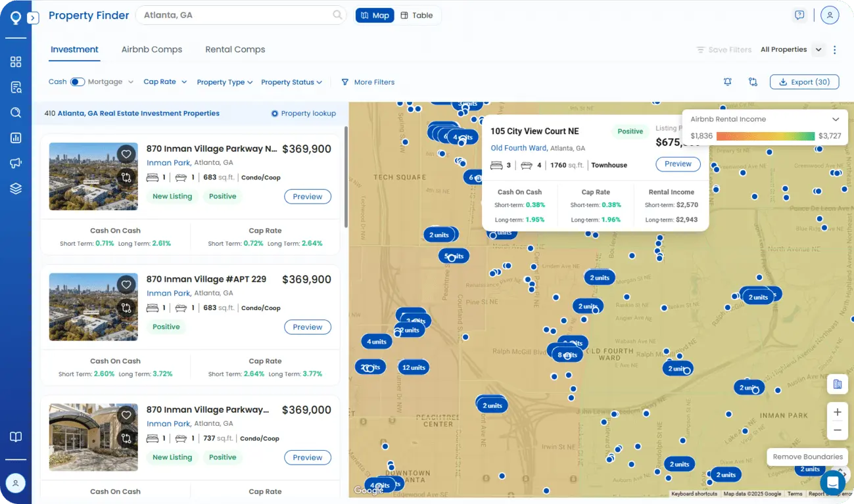Open the Property Type dropdown
This screenshot has width=854, height=504.
pos(225,82)
